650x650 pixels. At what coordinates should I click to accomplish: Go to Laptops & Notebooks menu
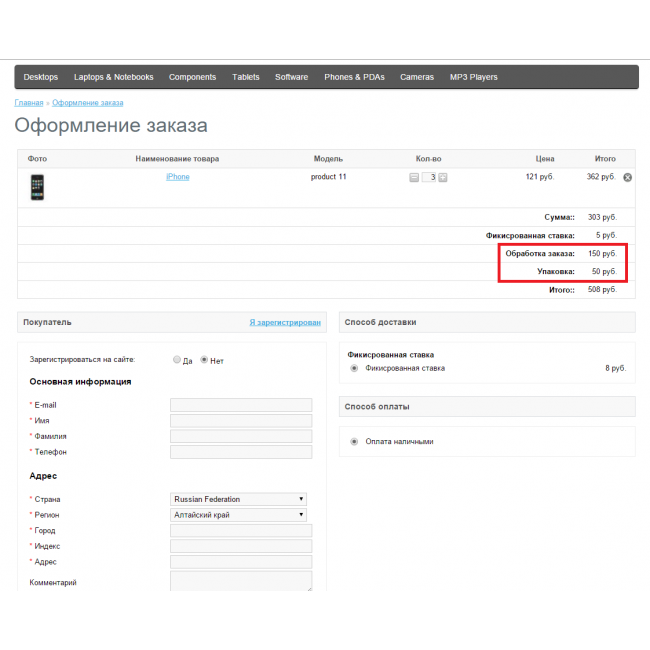pyautogui.click(x=114, y=77)
